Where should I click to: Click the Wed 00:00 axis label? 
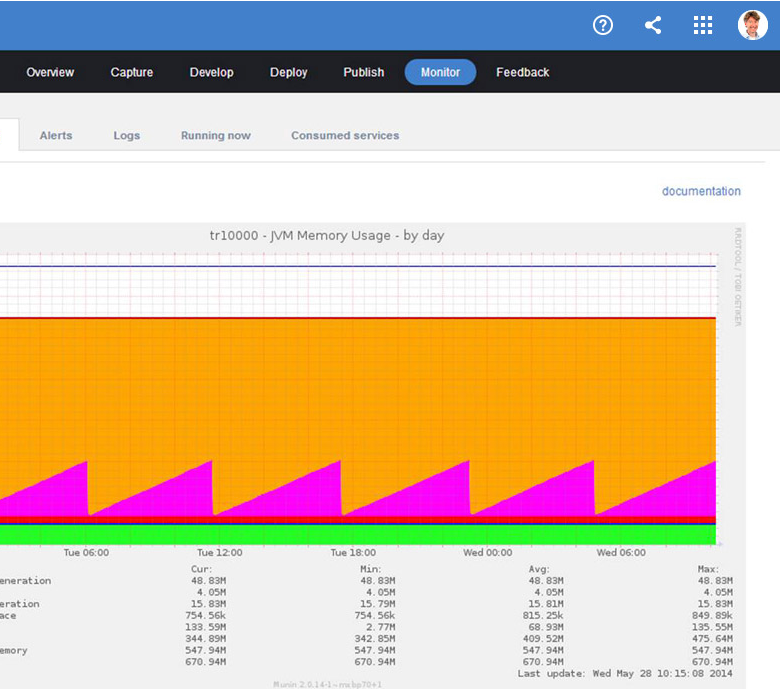[x=488, y=553]
